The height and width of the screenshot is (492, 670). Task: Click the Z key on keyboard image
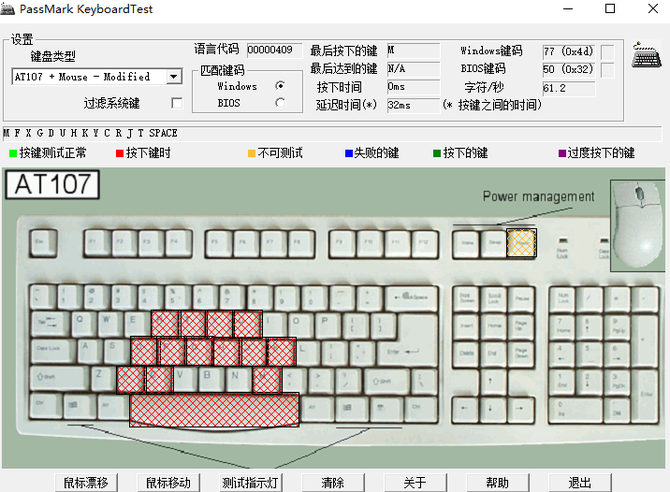click(x=103, y=379)
